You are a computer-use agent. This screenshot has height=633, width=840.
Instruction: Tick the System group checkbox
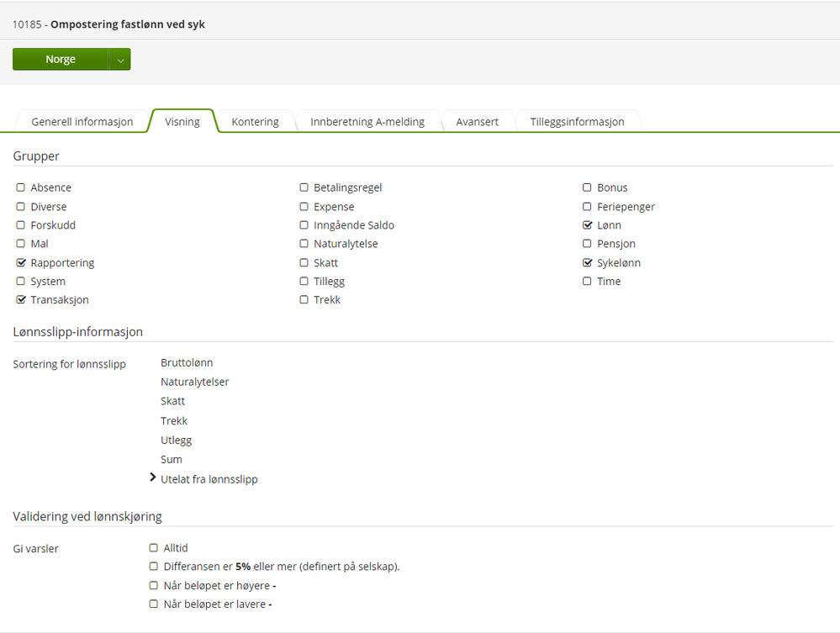click(x=20, y=281)
